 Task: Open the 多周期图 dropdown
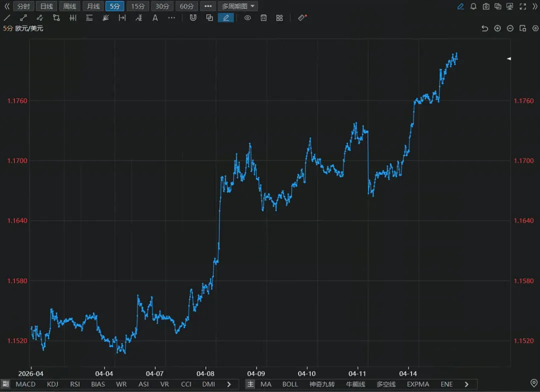click(x=237, y=6)
